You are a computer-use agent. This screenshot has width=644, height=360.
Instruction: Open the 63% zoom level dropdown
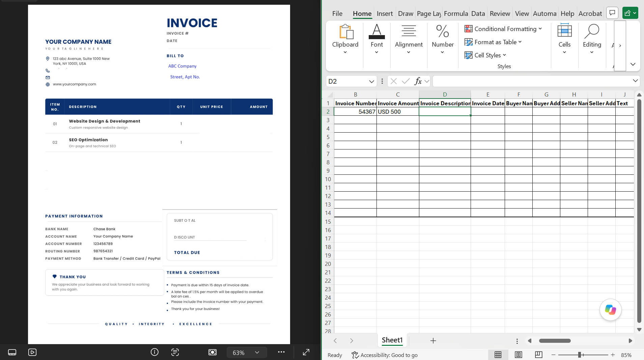(247, 353)
